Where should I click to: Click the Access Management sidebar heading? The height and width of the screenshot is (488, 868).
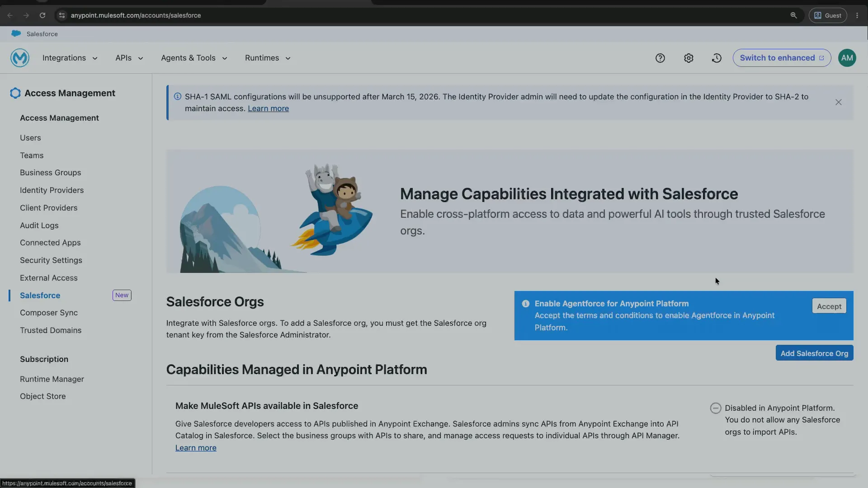(59, 118)
